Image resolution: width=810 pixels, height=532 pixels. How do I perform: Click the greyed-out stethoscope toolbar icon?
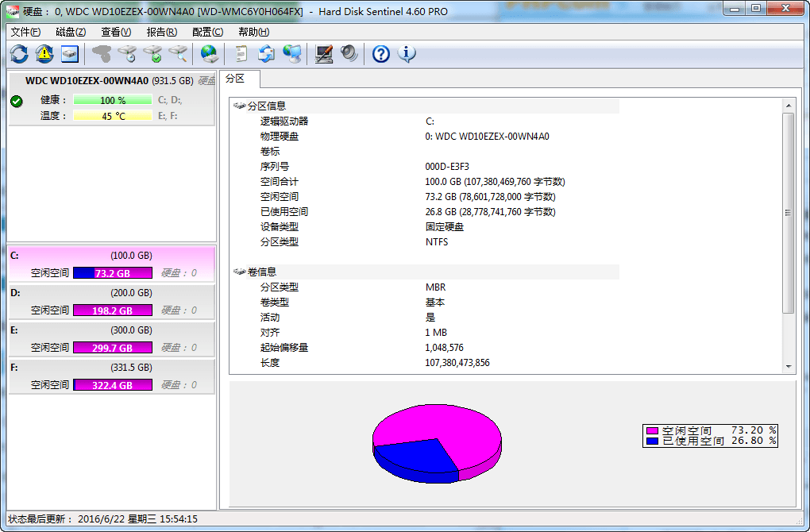[102, 54]
